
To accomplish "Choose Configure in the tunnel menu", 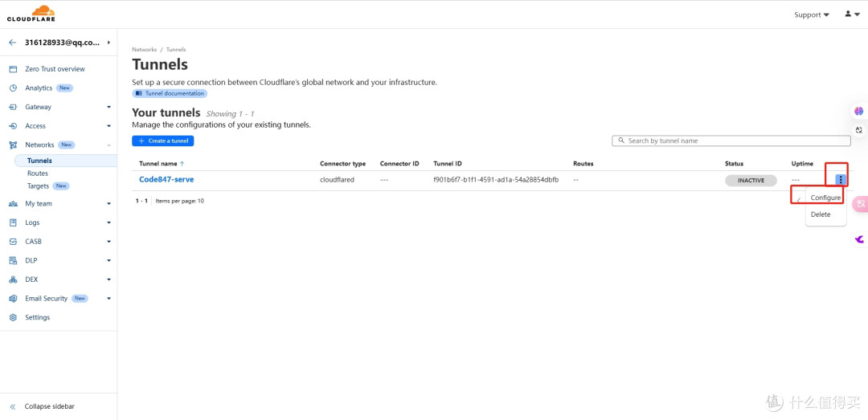I will [825, 198].
